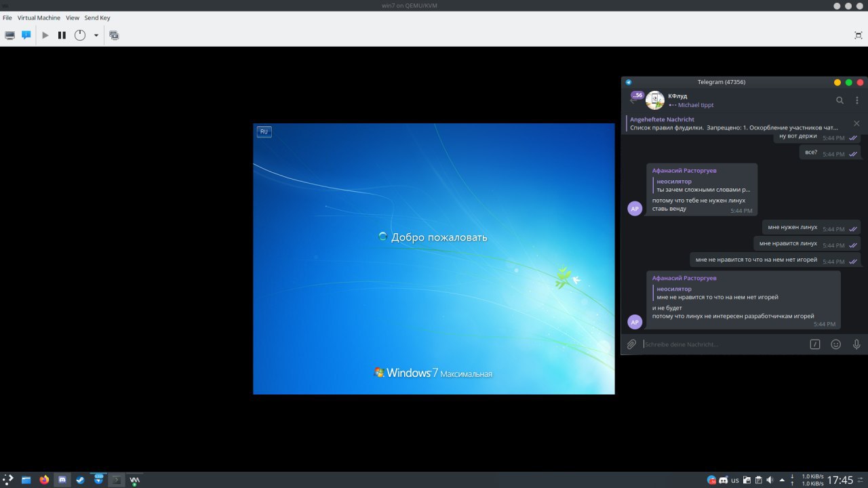Click the RU keyboard layout indicator in Windows
Screen dimensions: 868x488
click(x=264, y=131)
